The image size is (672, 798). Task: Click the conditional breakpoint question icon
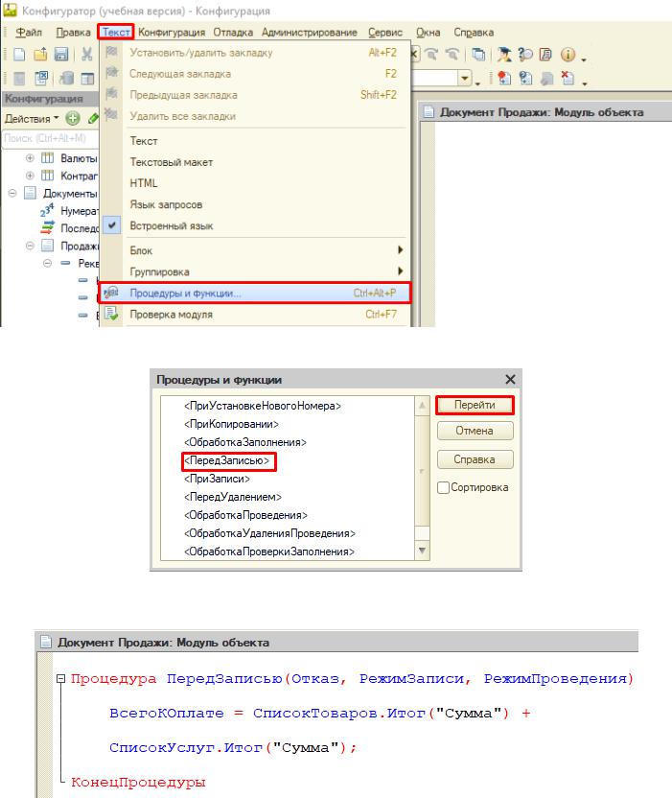(x=525, y=78)
